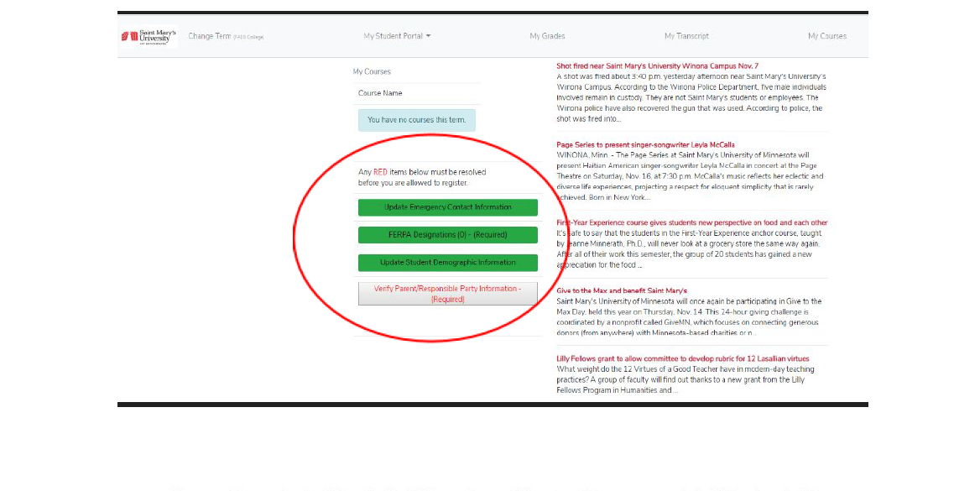Click Give to the Max news headline
Screen dimensions: 980x491
622,290
